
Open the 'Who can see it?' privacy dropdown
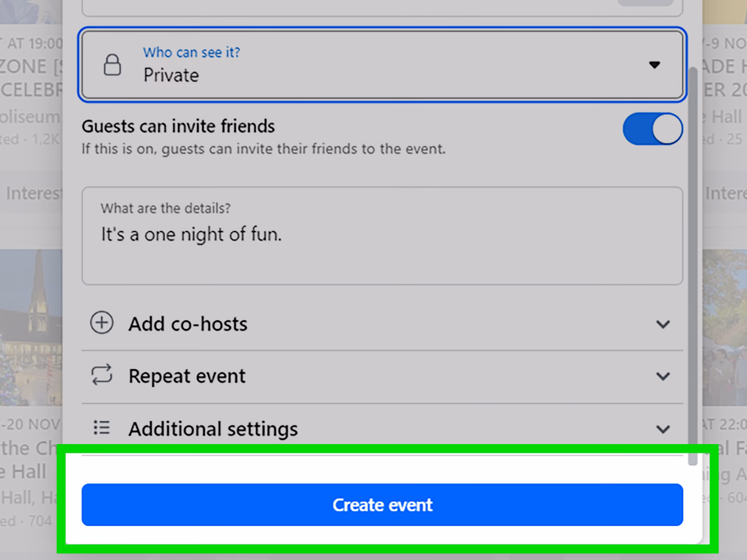pyautogui.click(x=382, y=65)
